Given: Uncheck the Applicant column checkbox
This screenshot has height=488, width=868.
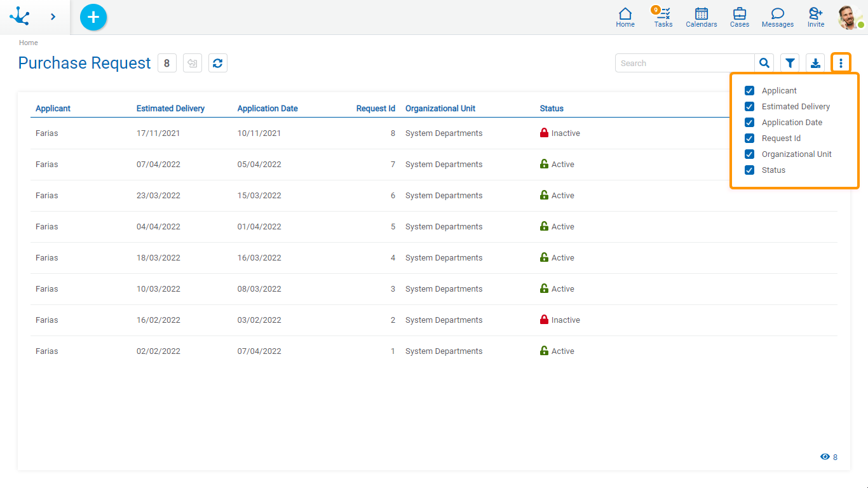Looking at the screenshot, I should [x=749, y=91].
